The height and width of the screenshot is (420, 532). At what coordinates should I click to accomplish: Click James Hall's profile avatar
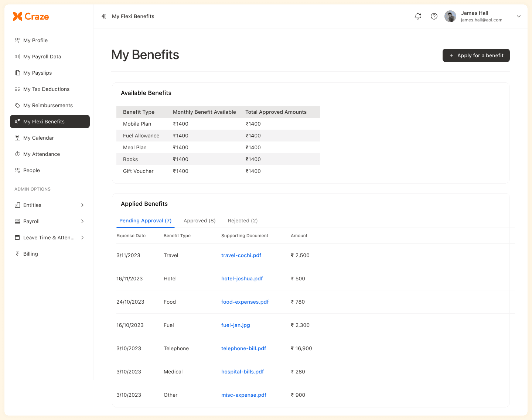click(450, 16)
